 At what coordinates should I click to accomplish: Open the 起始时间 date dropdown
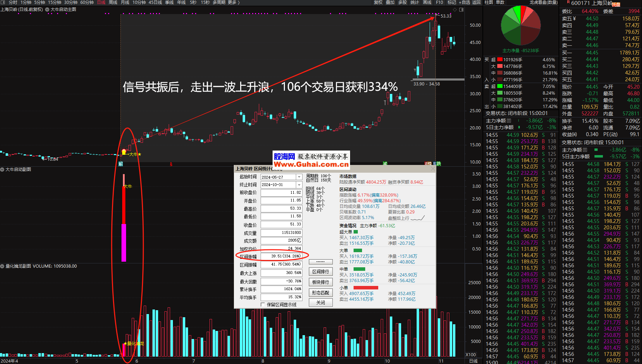299,177
